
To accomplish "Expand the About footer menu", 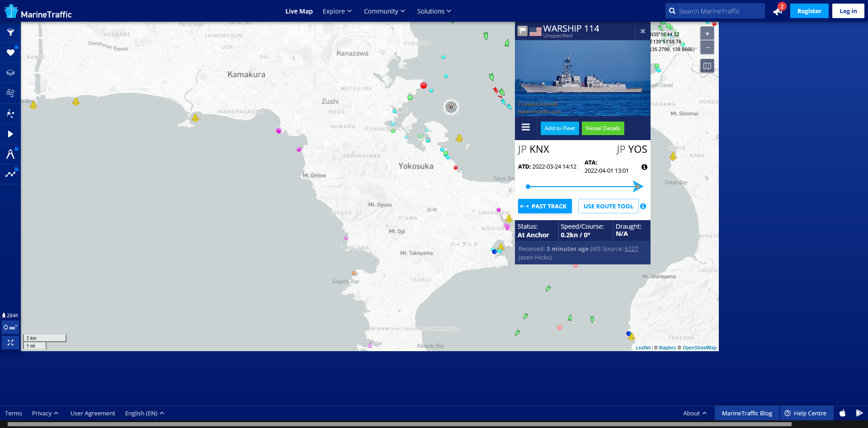I will pyautogui.click(x=694, y=413).
